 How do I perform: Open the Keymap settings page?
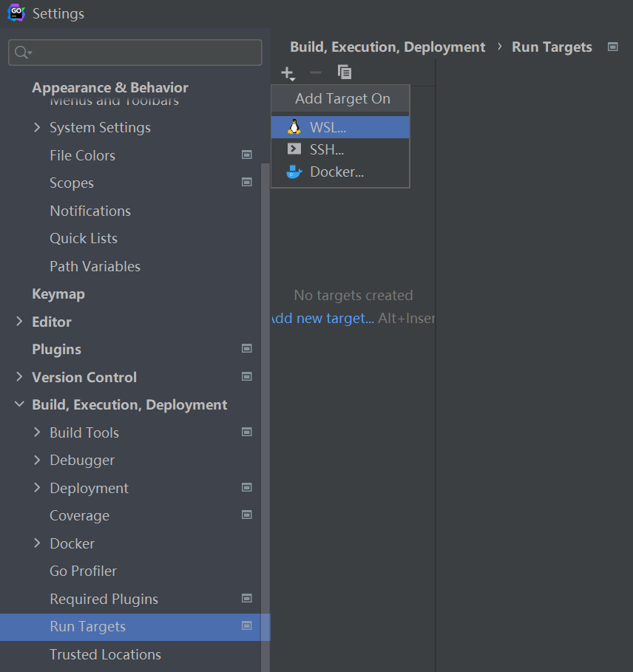pyautogui.click(x=58, y=294)
